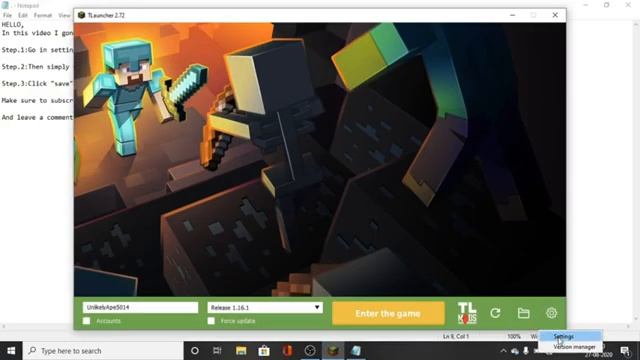640x360 pixels.
Task: Open Notepad's View menu
Action: click(64, 15)
